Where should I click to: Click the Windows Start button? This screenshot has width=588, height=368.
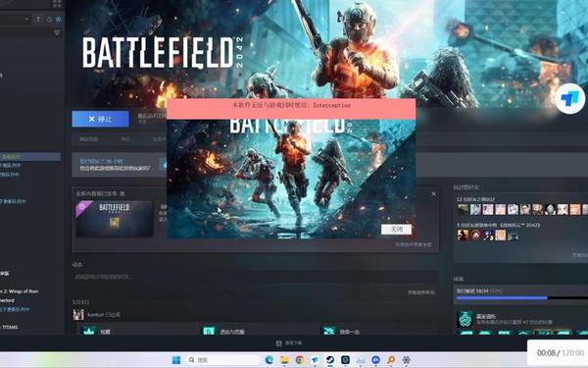pyautogui.click(x=175, y=360)
